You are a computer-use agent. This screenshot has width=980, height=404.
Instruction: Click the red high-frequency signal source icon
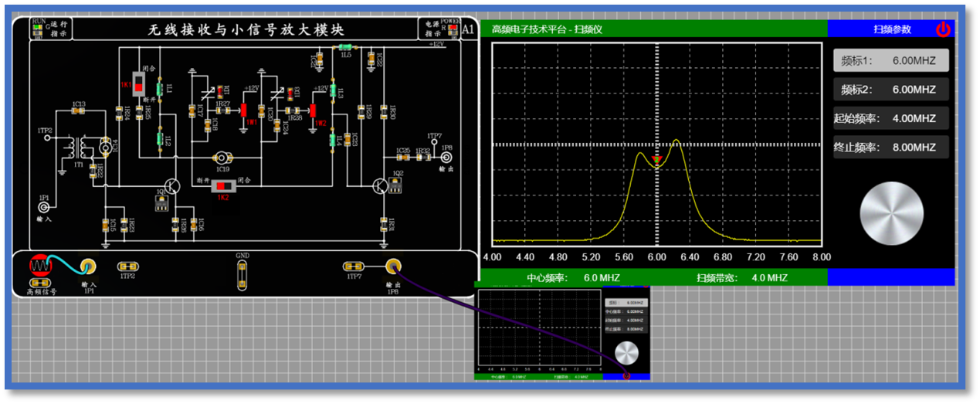point(39,267)
